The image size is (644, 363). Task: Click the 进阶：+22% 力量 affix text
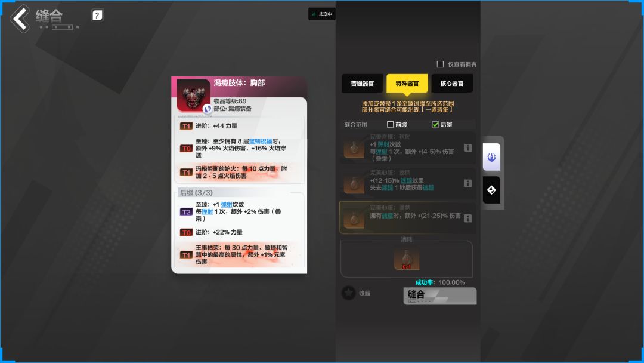coord(219,232)
